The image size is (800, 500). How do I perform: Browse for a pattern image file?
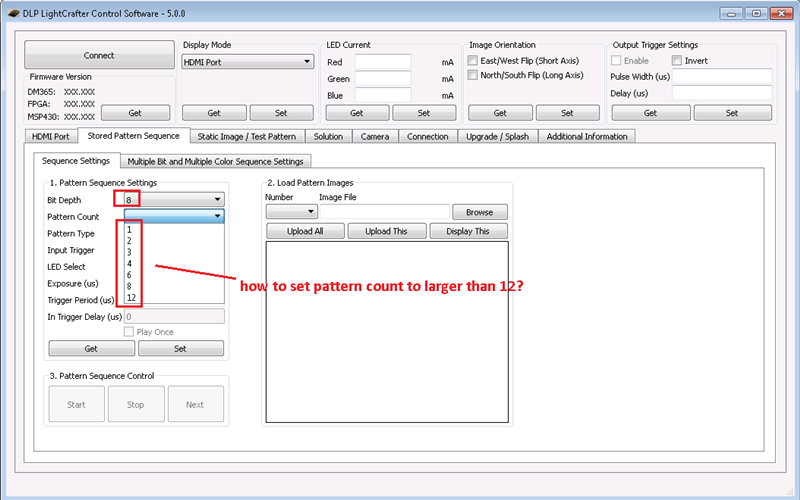click(x=480, y=212)
